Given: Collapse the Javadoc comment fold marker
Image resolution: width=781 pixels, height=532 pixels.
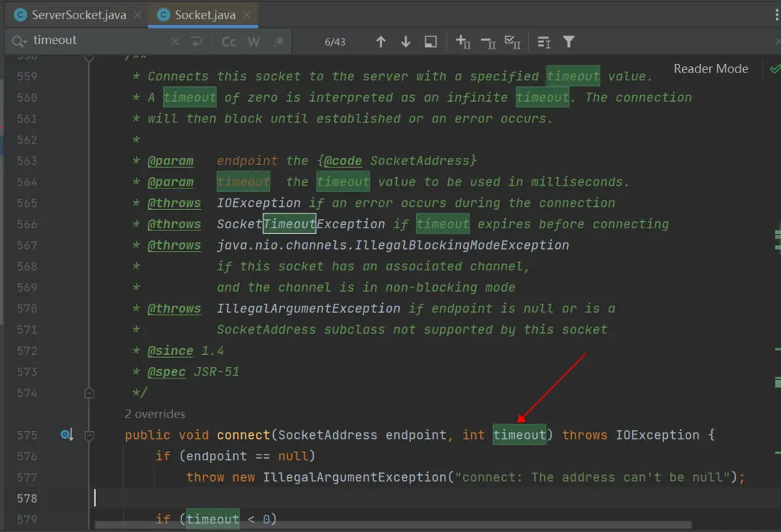Looking at the screenshot, I should pyautogui.click(x=89, y=393).
